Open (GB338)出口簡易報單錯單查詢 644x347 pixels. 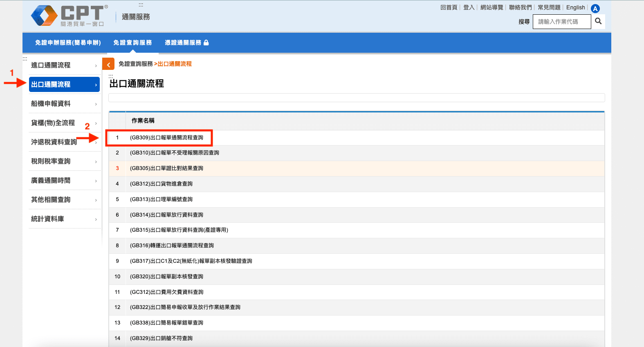pos(166,323)
